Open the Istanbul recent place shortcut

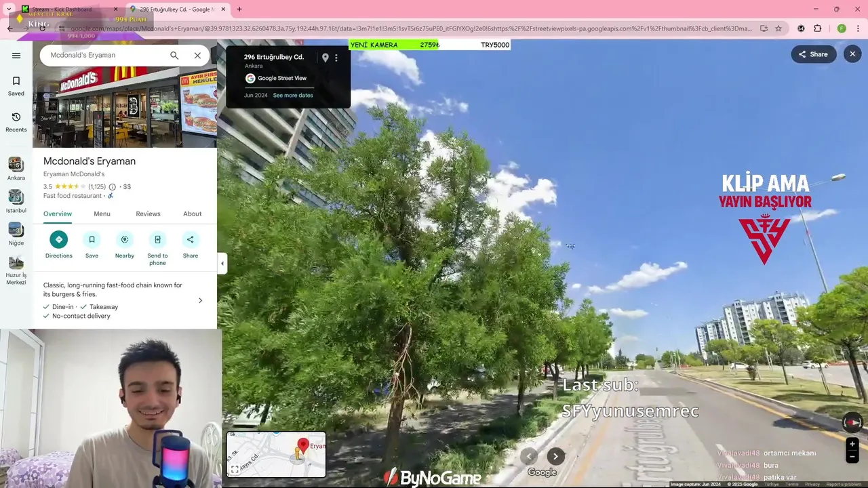[16, 201]
